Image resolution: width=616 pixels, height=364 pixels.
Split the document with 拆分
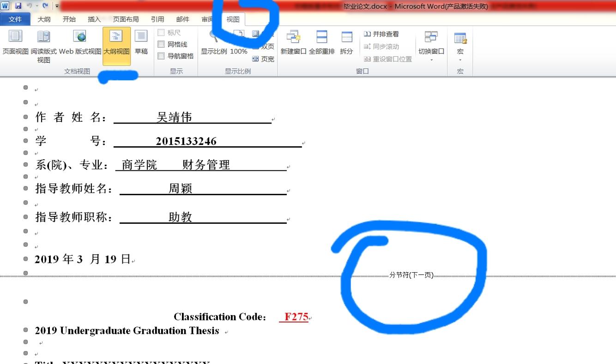346,44
